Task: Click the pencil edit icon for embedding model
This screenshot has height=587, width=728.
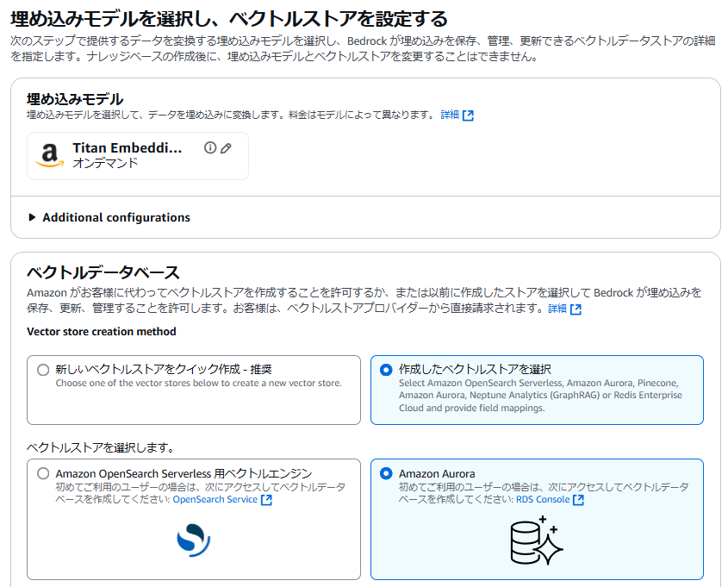Action: point(226,148)
